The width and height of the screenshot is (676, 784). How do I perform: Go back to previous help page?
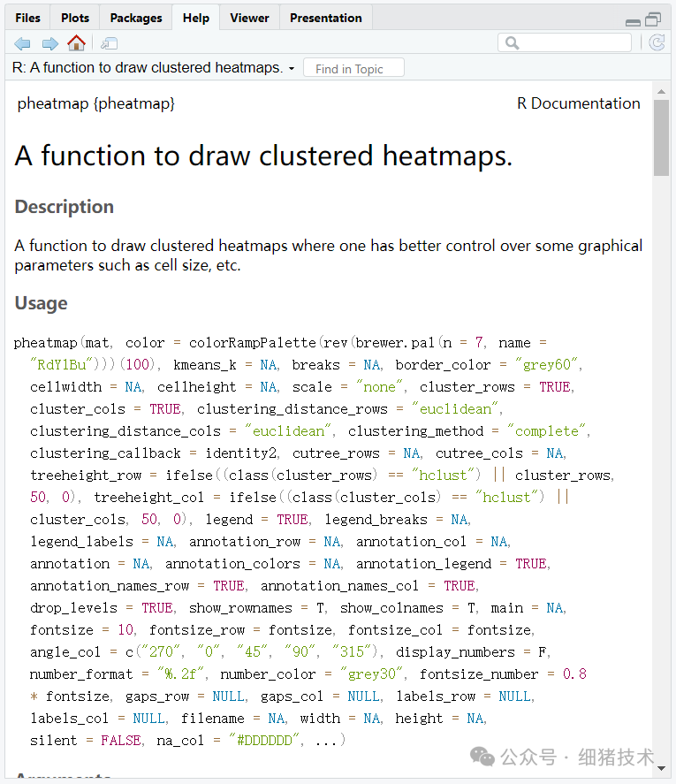[22, 43]
